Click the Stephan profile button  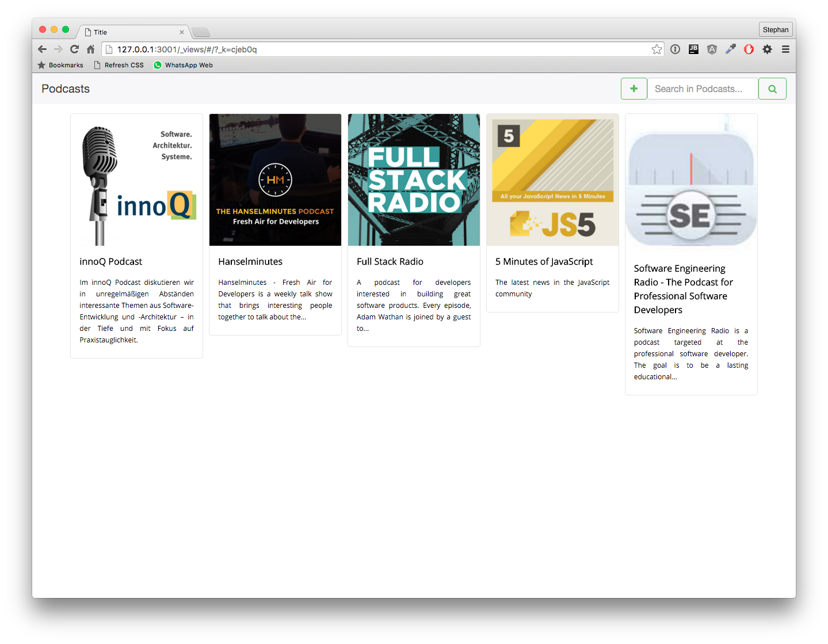(776, 30)
